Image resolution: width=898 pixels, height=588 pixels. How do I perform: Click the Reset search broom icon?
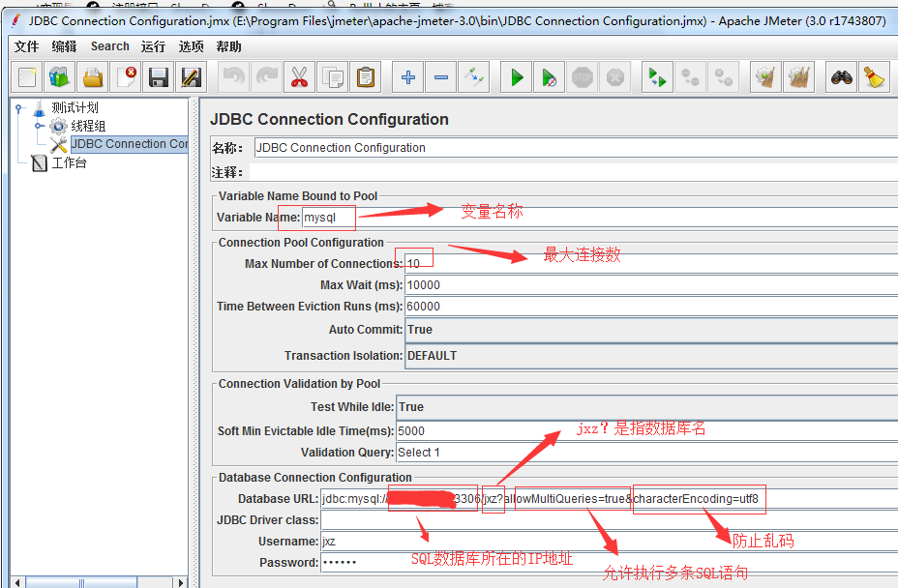click(874, 77)
